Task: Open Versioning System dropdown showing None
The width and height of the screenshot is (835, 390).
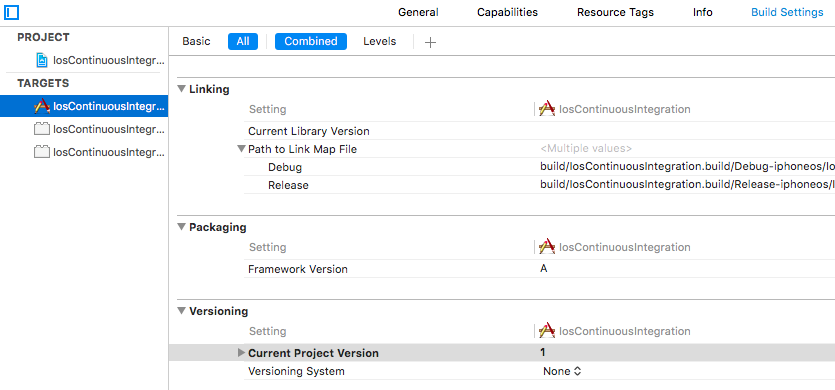Action: pos(562,371)
